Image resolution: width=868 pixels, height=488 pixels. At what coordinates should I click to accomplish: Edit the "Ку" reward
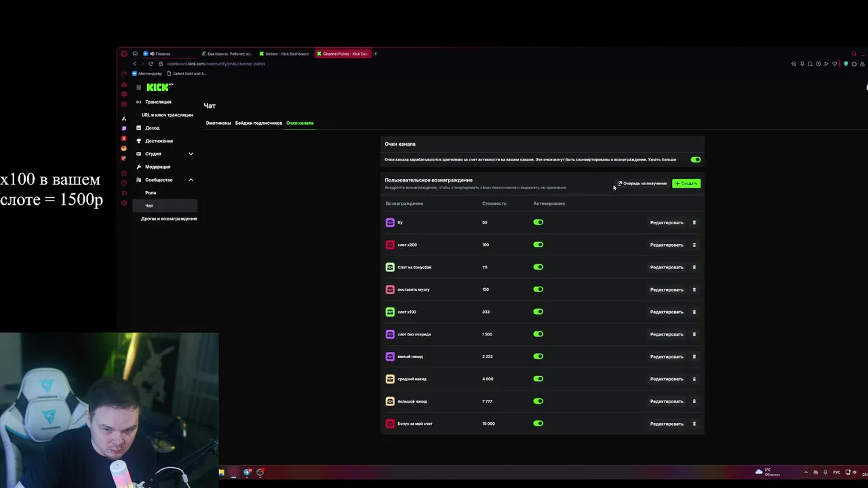(x=667, y=222)
